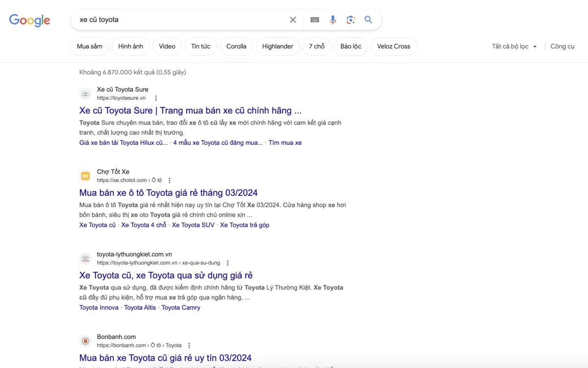Image resolution: width=588 pixels, height=368 pixels.
Task: Open the Công cụ tools button
Action: 563,47
